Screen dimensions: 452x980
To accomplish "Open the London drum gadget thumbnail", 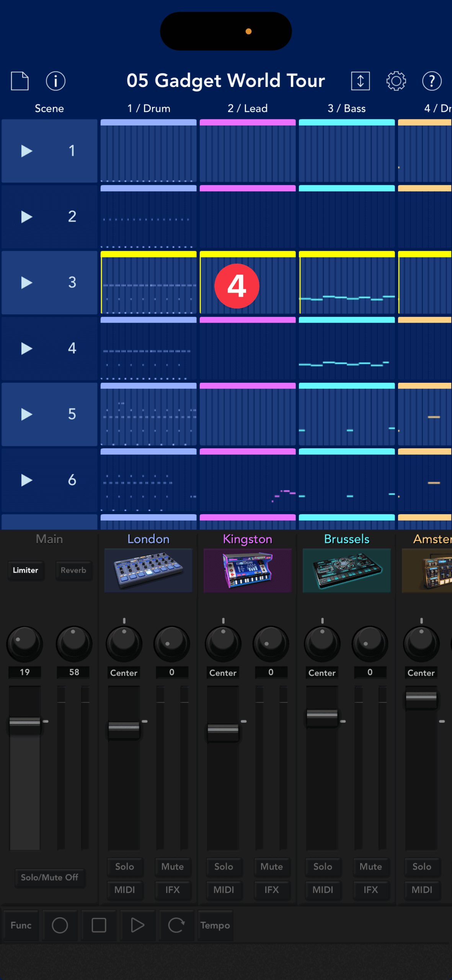I will coord(148,570).
